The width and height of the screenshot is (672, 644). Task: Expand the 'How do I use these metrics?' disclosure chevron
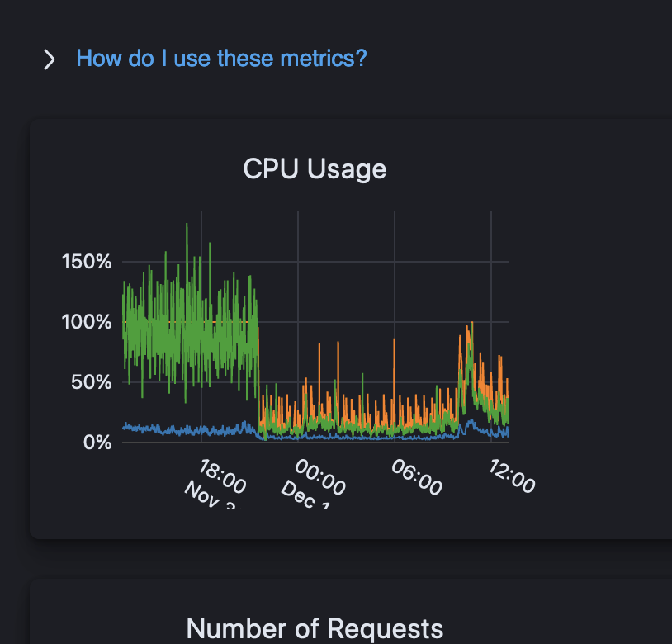point(49,59)
